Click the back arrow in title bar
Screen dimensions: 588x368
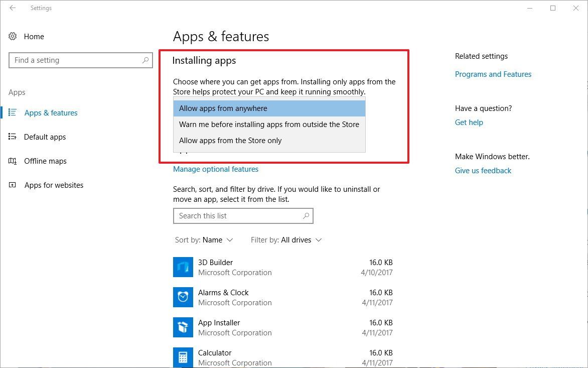pyautogui.click(x=13, y=8)
